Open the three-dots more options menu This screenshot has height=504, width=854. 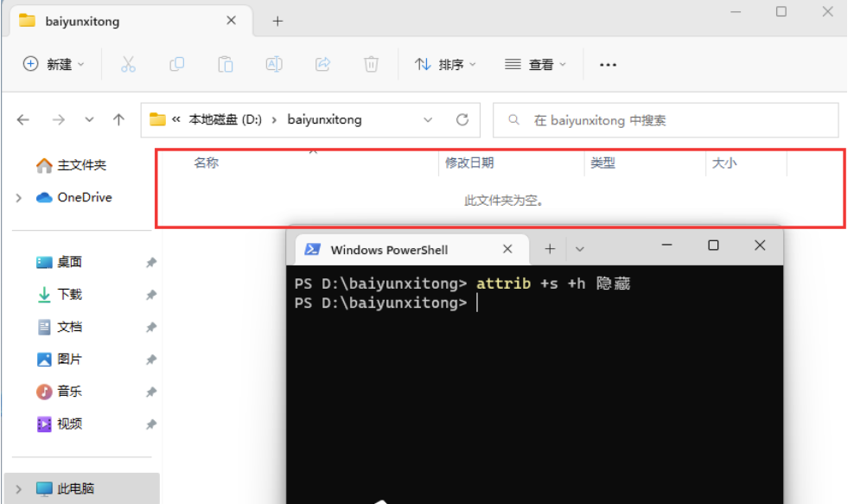tap(608, 65)
